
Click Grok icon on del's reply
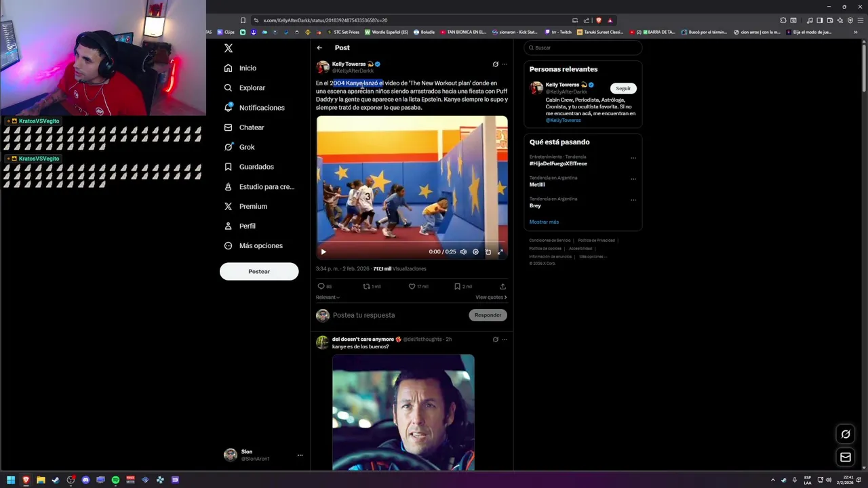496,339
